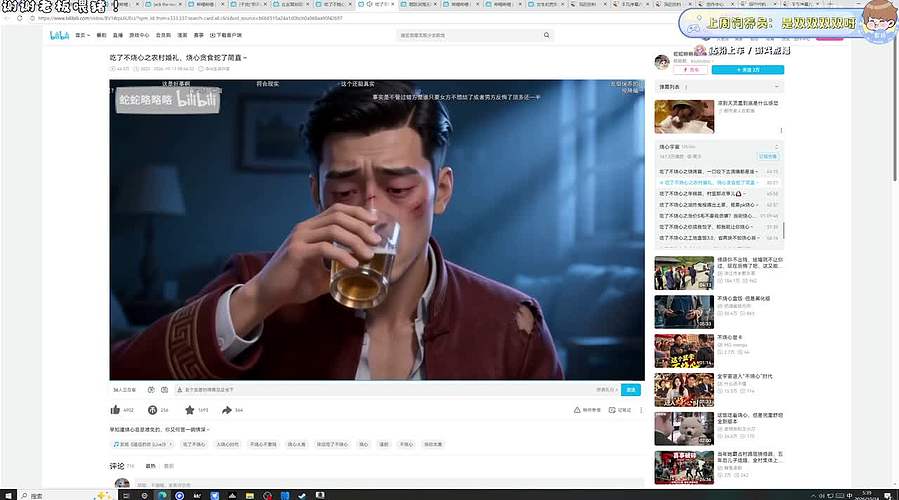This screenshot has width=899, height=500.
Task: Click the danmaku etiquette link in the input bar
Action: click(606, 390)
